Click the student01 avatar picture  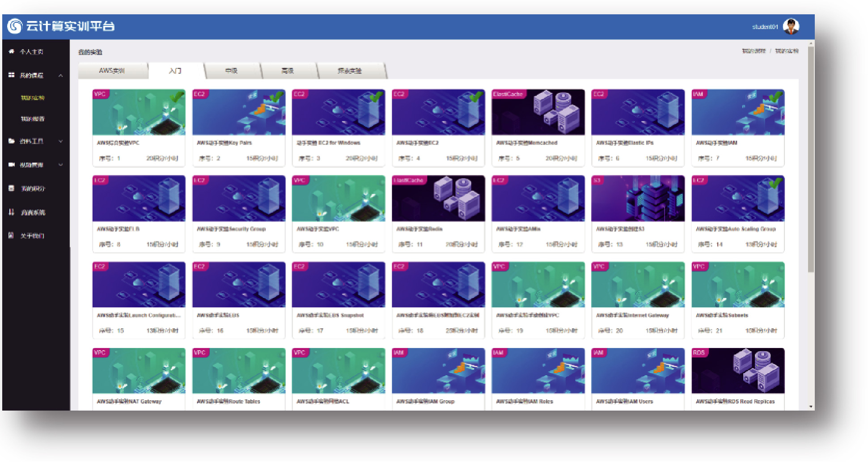tap(791, 27)
